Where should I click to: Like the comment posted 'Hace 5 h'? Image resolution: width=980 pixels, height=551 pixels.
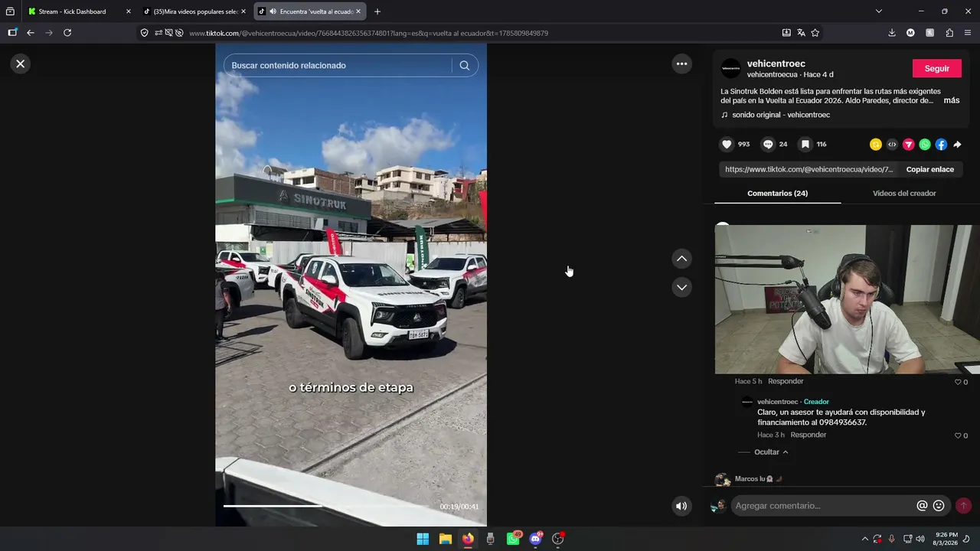coord(957,382)
